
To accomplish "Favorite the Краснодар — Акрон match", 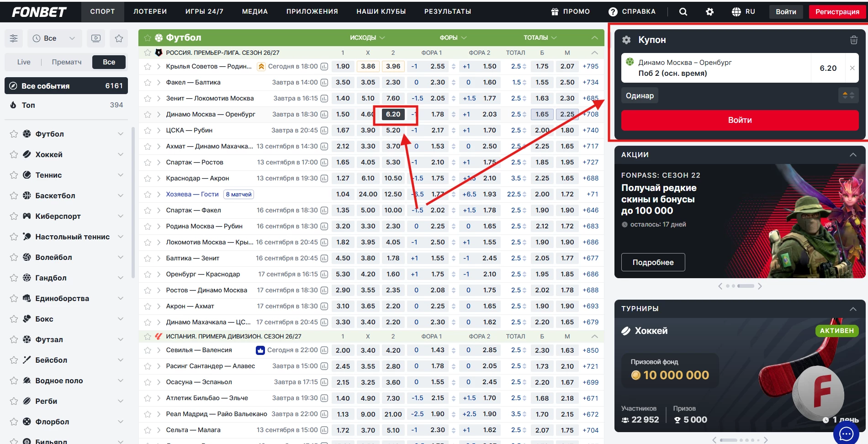I will [148, 179].
